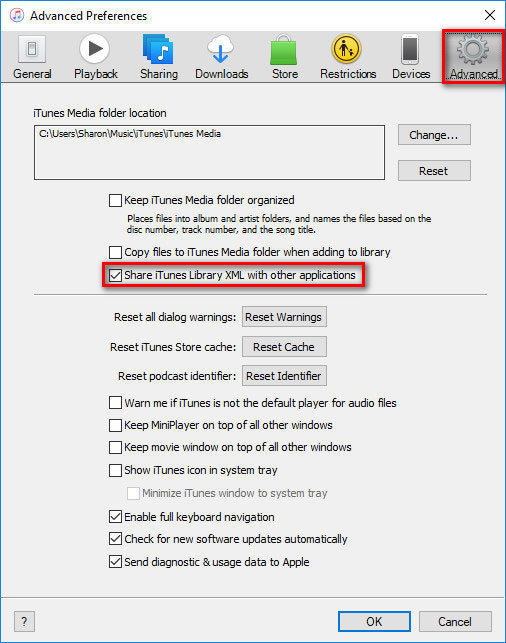Close the Advanced Preferences window
Viewport: 506px width, 643px height.
[x=490, y=16]
